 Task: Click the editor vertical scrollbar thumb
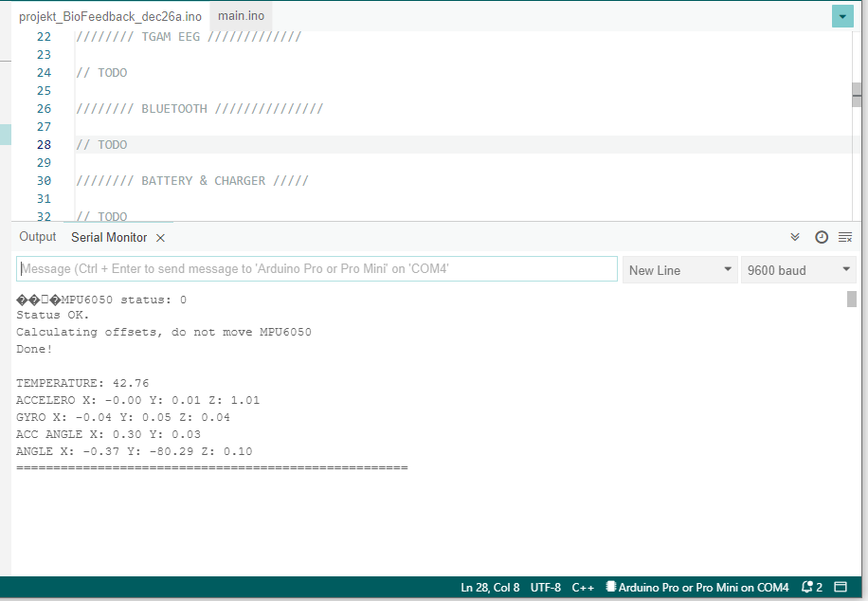point(857,94)
